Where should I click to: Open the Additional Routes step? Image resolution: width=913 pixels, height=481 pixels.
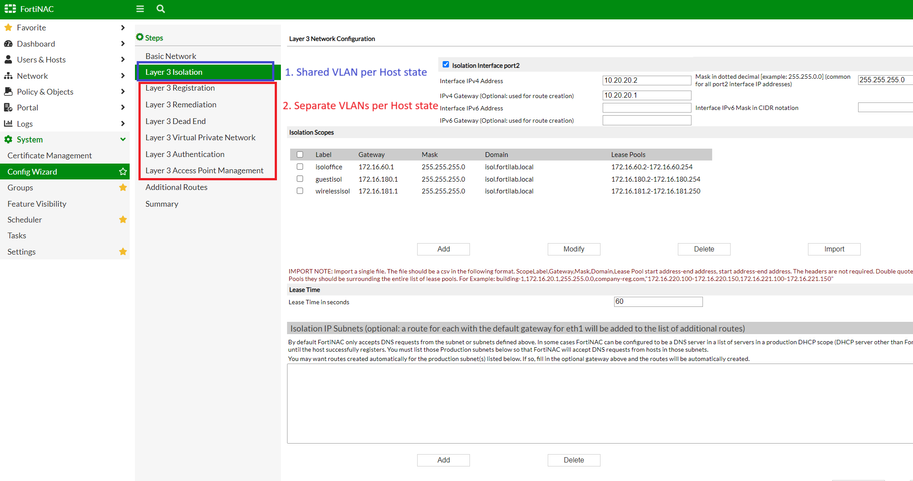point(176,187)
